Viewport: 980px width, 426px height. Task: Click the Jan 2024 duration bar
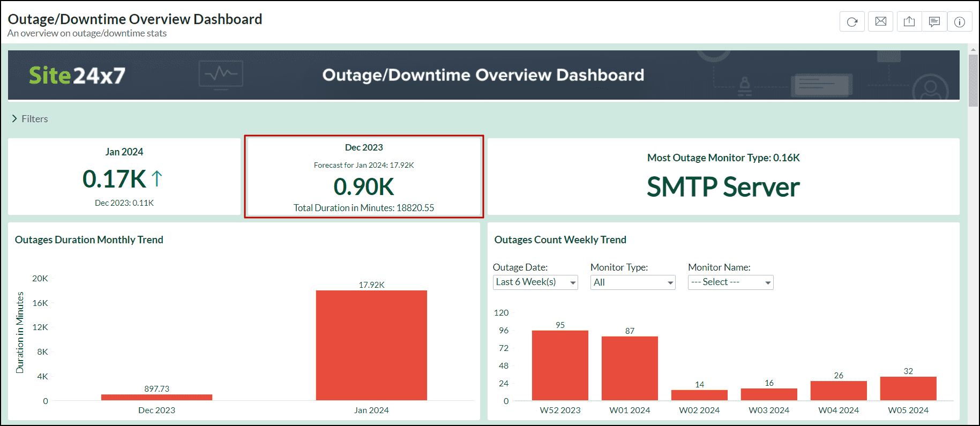(371, 345)
